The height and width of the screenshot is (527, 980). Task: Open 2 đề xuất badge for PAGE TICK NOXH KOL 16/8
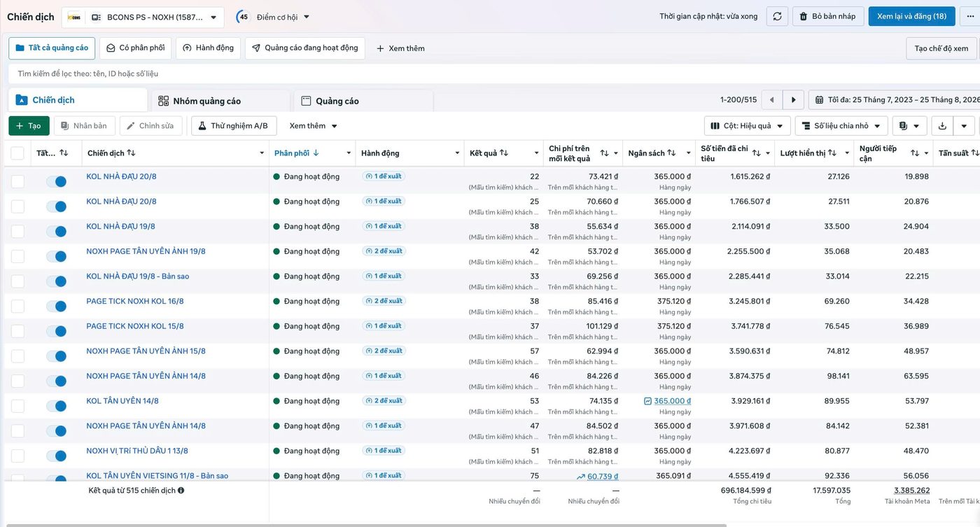[x=384, y=301]
